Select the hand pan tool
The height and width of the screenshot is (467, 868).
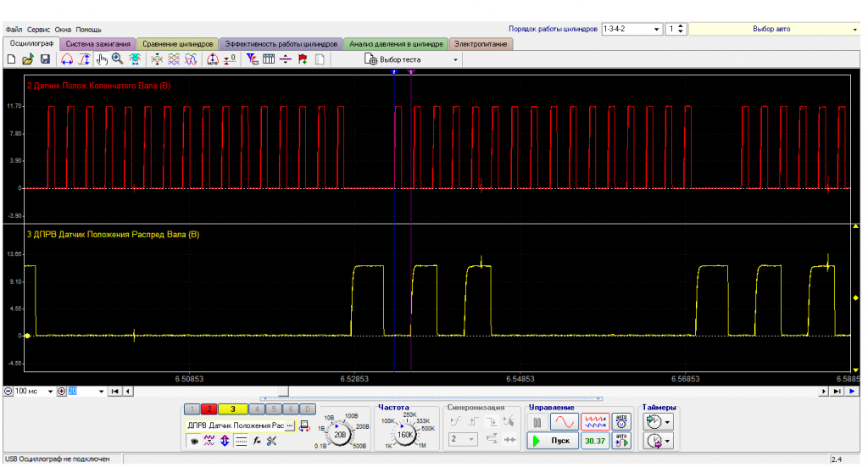102,59
